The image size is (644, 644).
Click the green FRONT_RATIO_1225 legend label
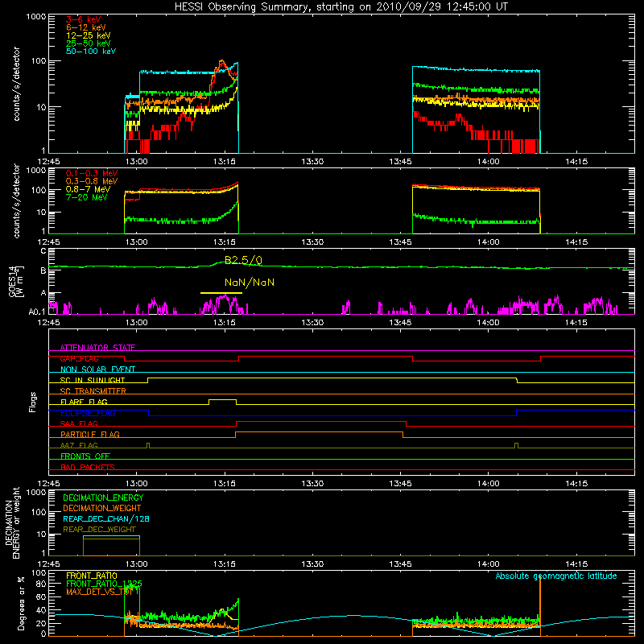click(x=105, y=584)
